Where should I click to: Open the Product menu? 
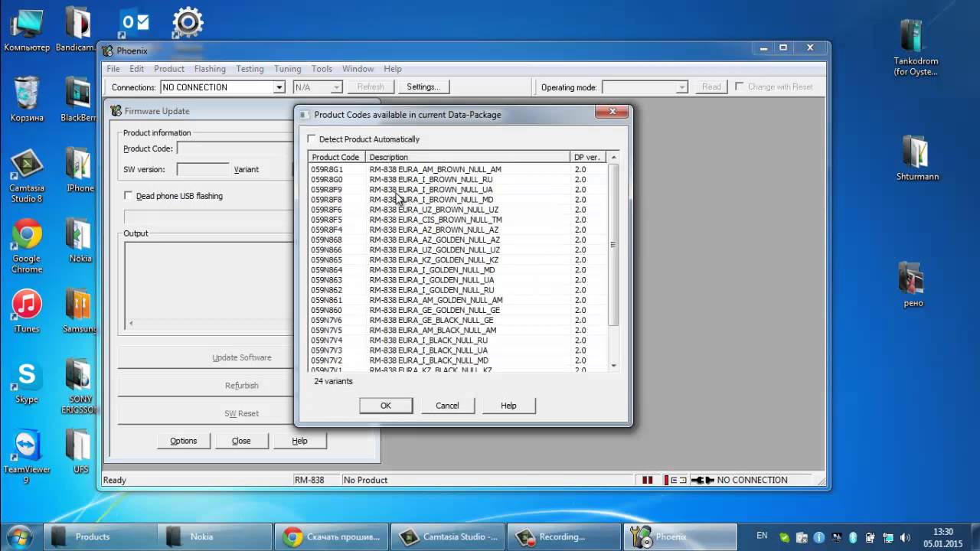pos(169,69)
